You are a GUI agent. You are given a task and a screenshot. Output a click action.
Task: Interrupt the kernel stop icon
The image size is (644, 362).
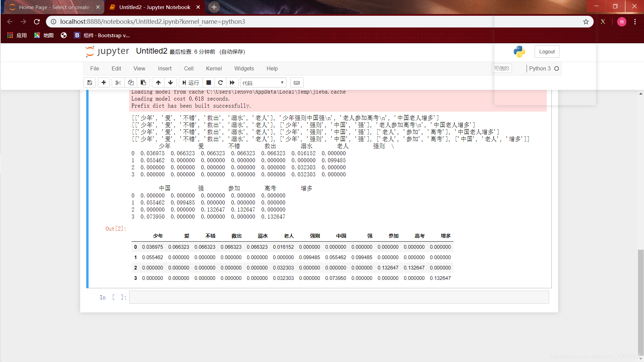tap(209, 82)
